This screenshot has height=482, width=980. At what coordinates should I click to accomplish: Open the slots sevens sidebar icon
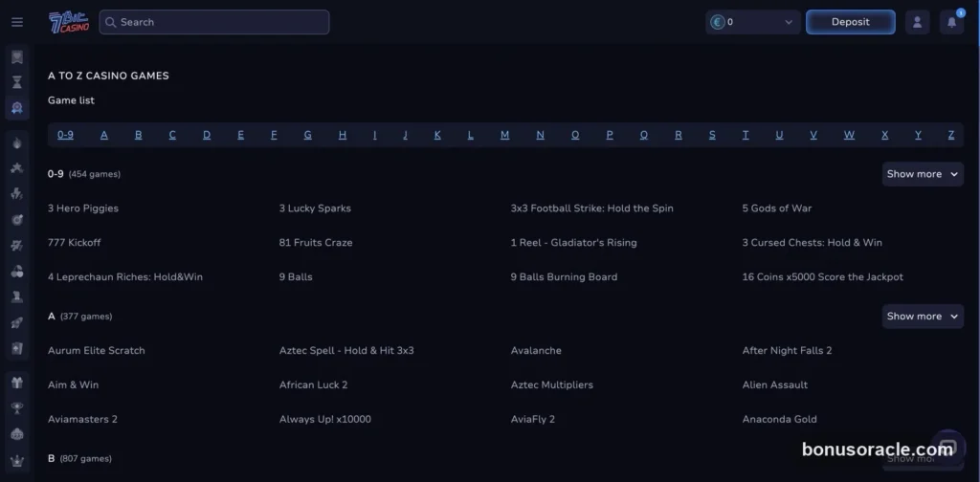pyautogui.click(x=17, y=246)
